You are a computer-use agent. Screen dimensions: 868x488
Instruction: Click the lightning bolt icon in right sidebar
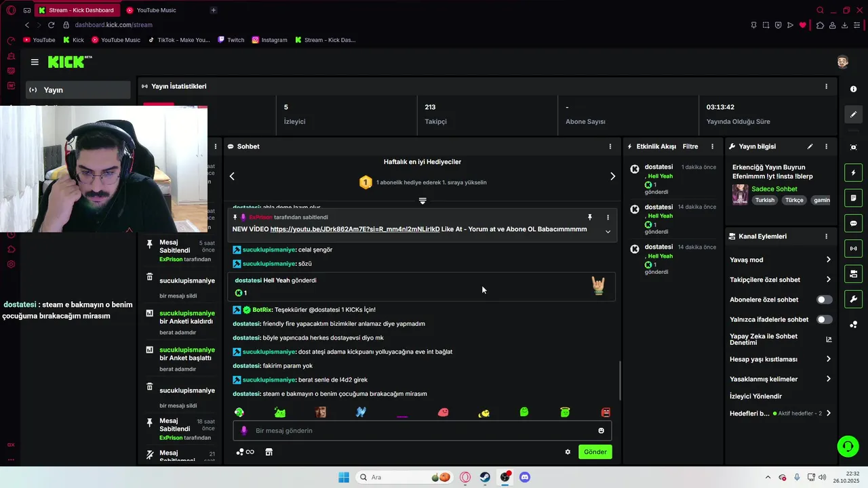click(x=853, y=173)
